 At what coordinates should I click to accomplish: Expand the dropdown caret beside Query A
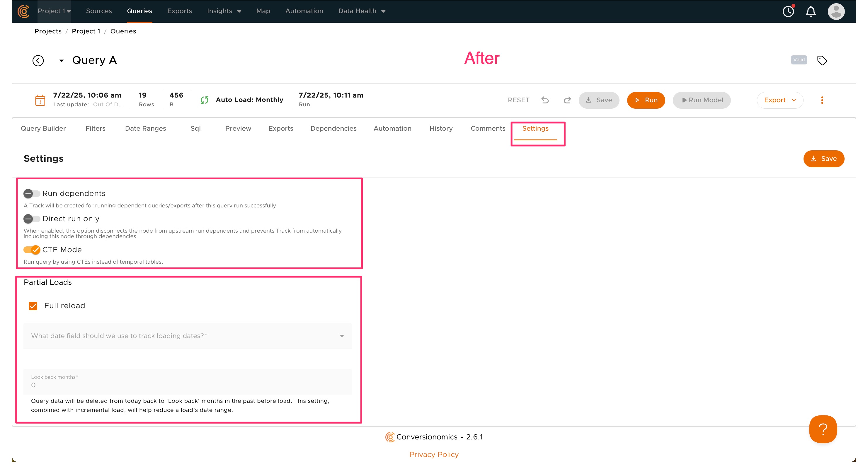tap(61, 61)
